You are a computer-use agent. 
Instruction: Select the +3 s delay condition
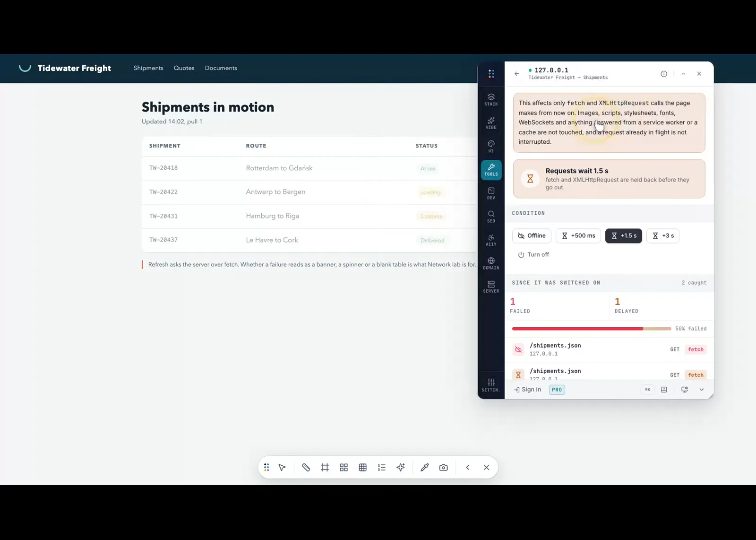click(663, 235)
